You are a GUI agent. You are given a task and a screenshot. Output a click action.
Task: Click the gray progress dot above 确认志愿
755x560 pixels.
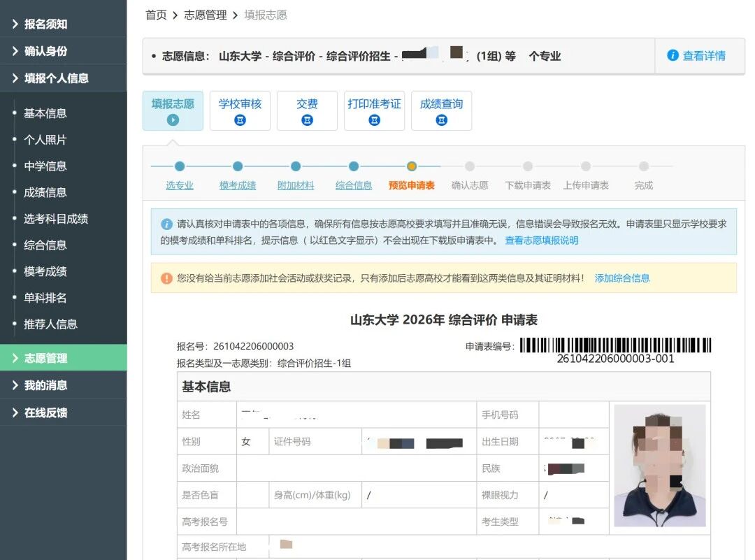(x=470, y=166)
